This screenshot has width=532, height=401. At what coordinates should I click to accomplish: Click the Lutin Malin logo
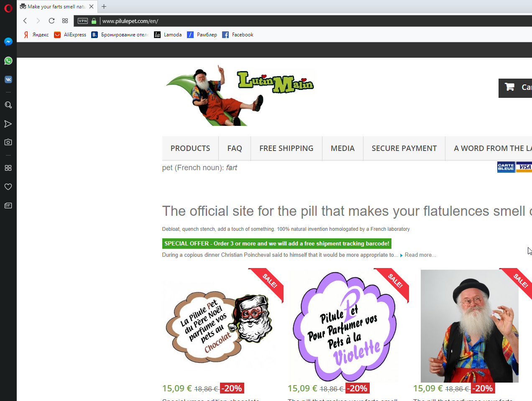tap(240, 95)
